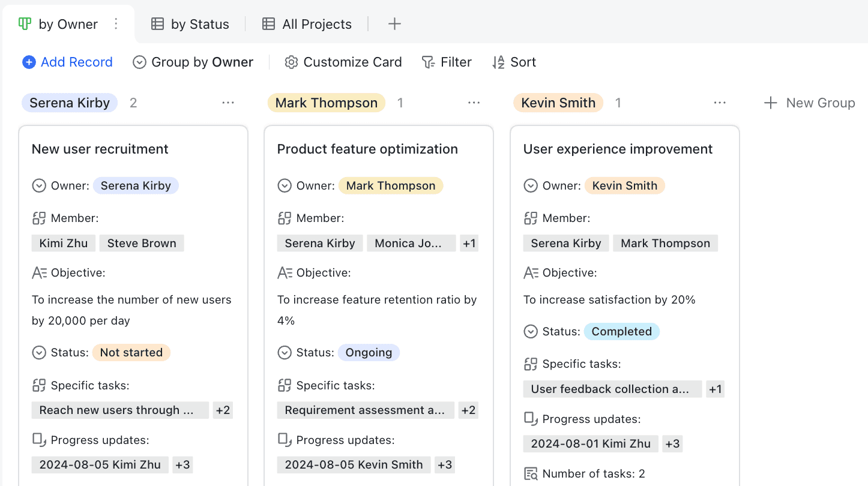868x486 pixels.
Task: Switch to the by Status tab
Action: point(190,24)
